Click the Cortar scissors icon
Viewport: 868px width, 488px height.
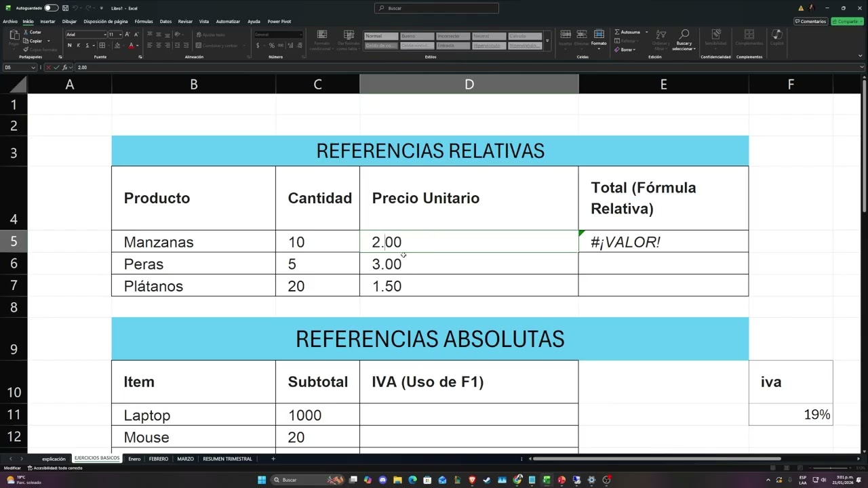point(26,32)
